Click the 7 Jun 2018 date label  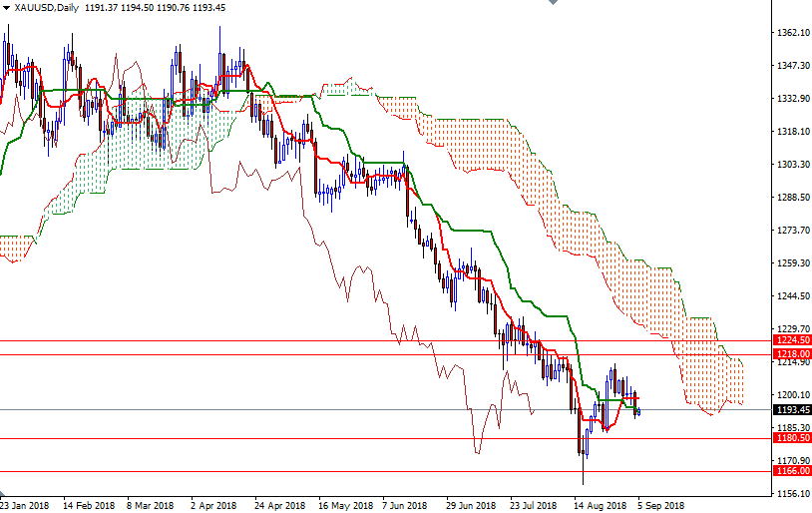(407, 505)
